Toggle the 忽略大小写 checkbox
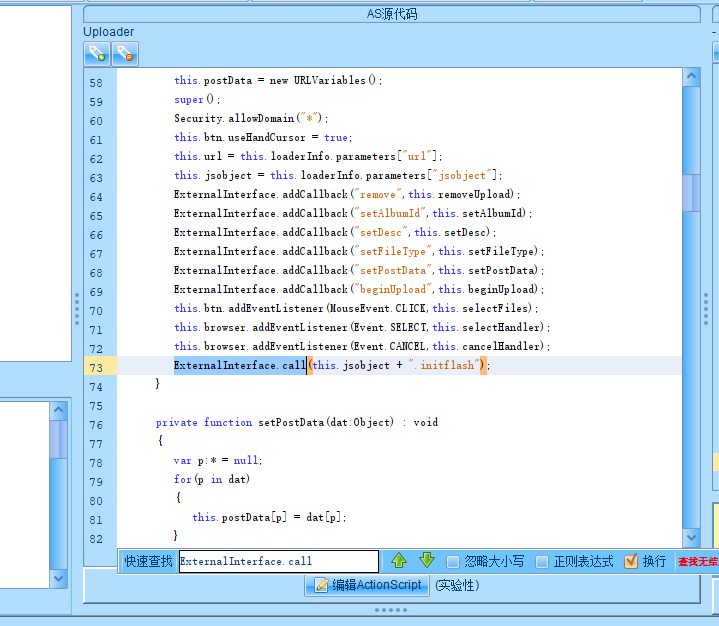This screenshot has width=719, height=626. coord(453,561)
